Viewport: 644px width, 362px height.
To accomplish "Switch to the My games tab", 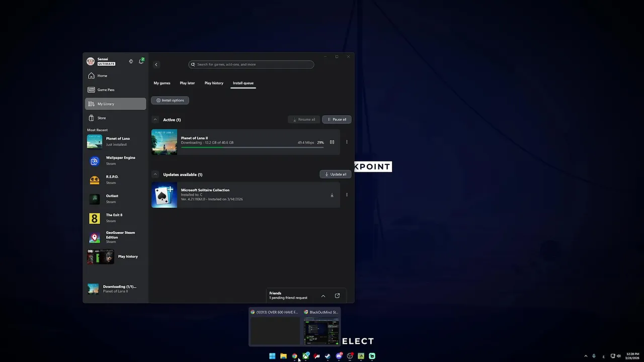I will (x=162, y=83).
